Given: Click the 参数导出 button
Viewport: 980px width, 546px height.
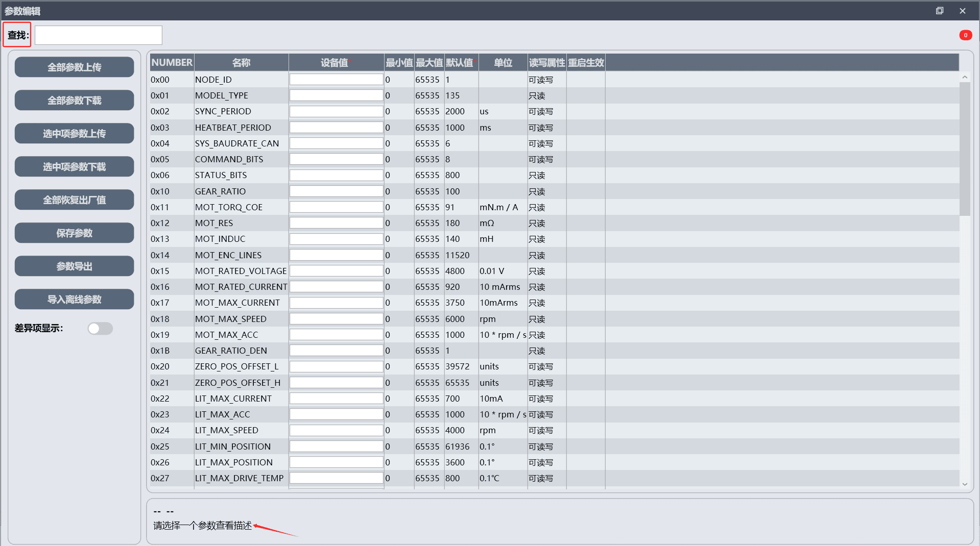Looking at the screenshot, I should pos(75,266).
